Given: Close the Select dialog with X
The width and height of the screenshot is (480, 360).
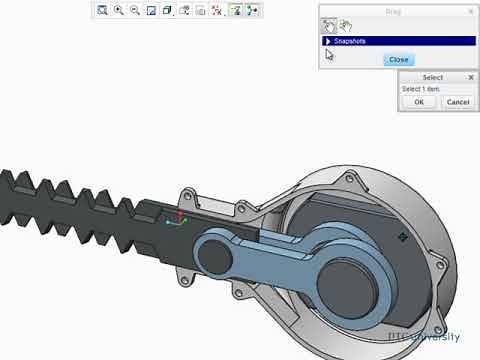Looking at the screenshot, I should (x=471, y=77).
